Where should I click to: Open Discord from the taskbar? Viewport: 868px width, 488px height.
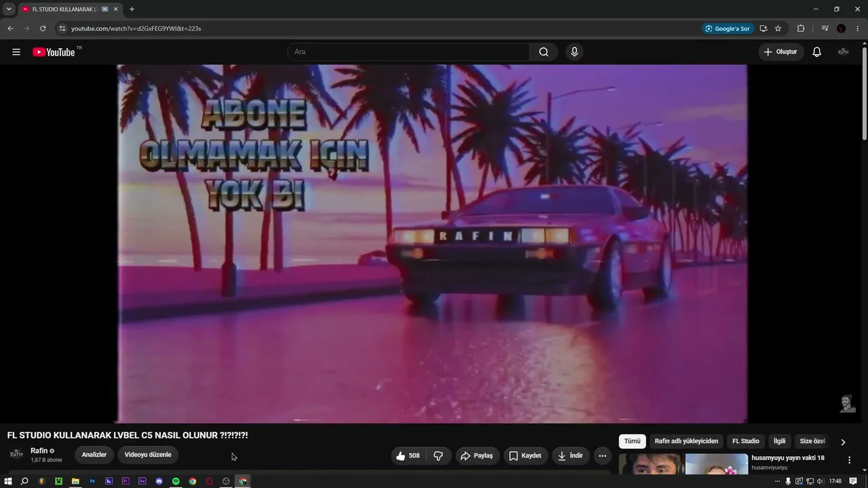click(x=159, y=481)
